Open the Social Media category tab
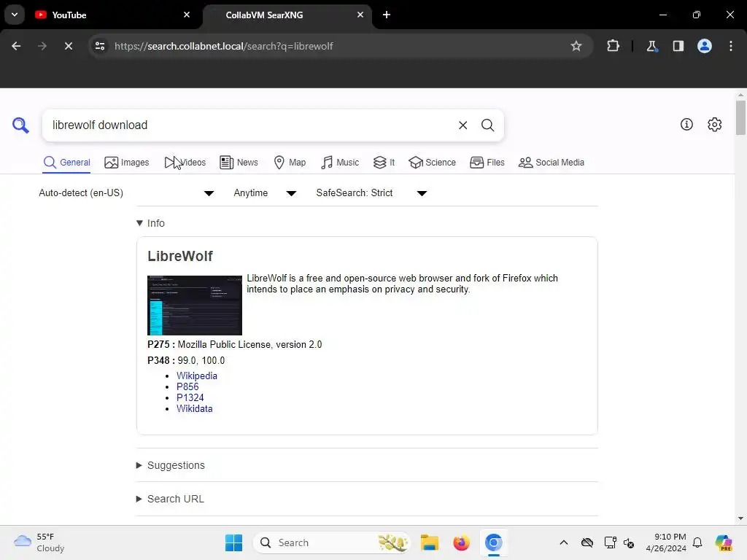 point(551,163)
